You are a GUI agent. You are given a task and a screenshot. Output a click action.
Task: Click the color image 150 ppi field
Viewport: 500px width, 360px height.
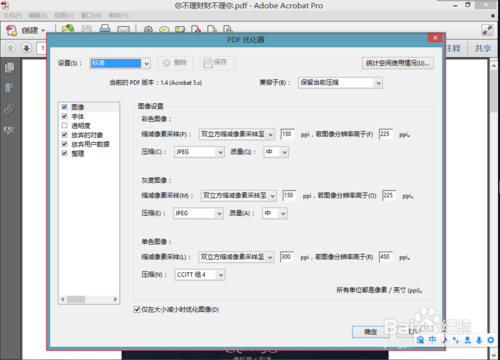point(287,134)
